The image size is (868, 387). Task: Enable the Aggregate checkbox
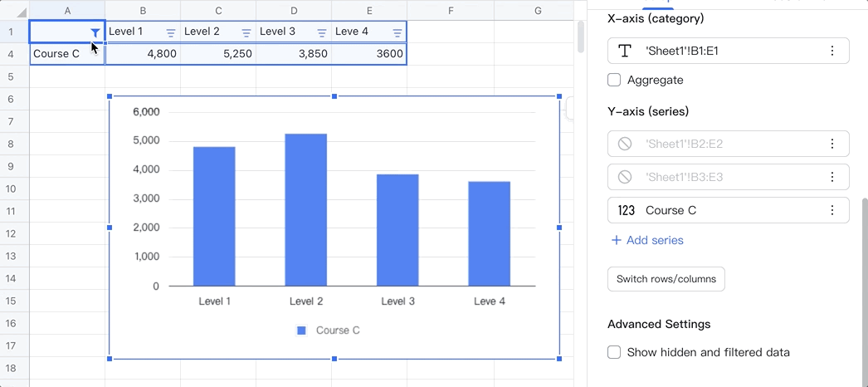(614, 81)
